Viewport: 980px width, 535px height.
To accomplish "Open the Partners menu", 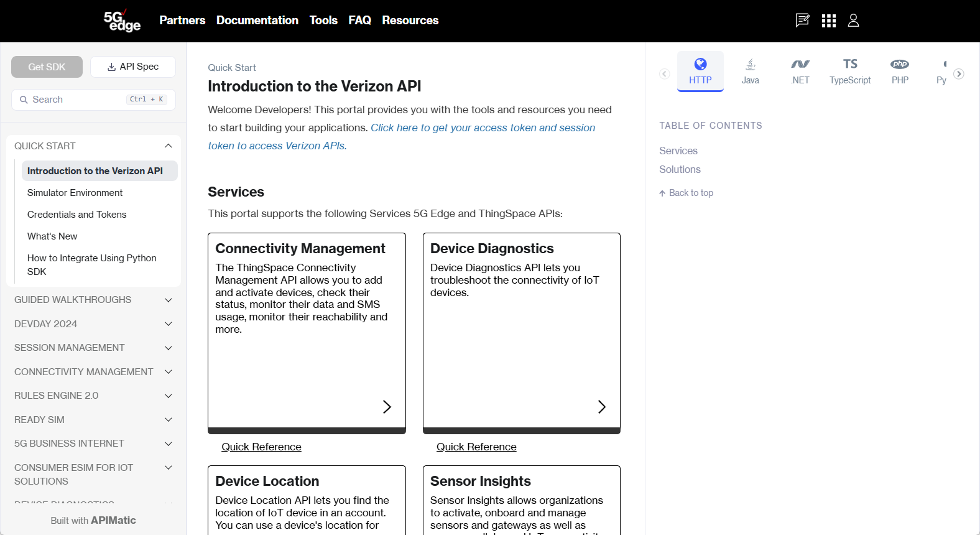I will 182,21.
